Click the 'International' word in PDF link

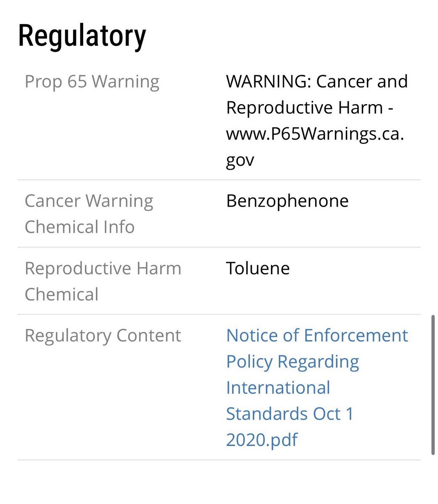tap(278, 388)
